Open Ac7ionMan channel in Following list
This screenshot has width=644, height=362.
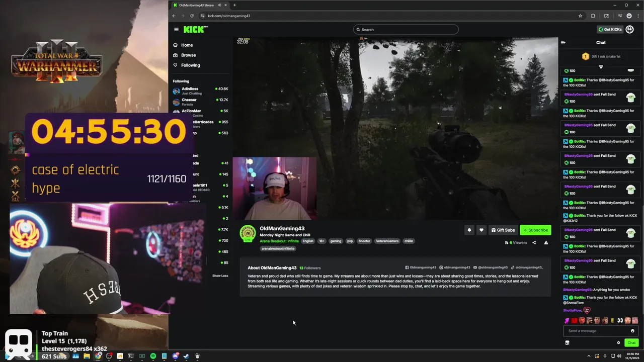[200, 113]
